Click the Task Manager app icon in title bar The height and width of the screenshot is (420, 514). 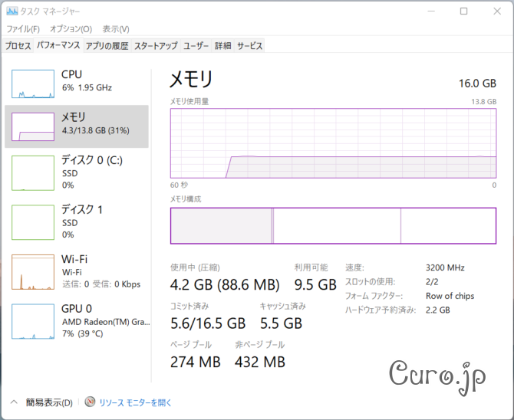(10, 11)
